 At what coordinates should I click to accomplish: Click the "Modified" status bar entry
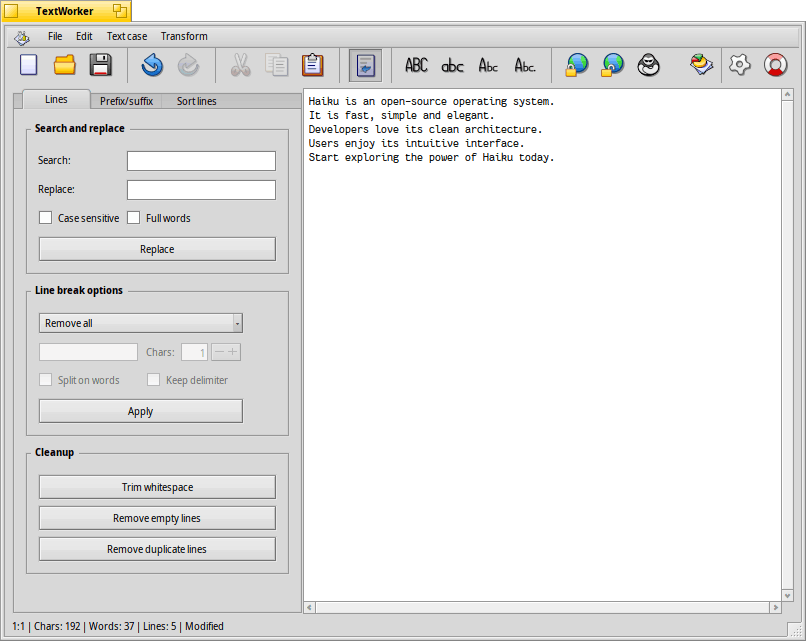pos(204,626)
